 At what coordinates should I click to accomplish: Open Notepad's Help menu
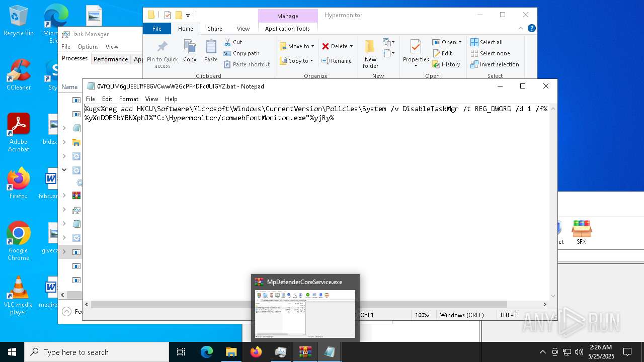click(171, 99)
